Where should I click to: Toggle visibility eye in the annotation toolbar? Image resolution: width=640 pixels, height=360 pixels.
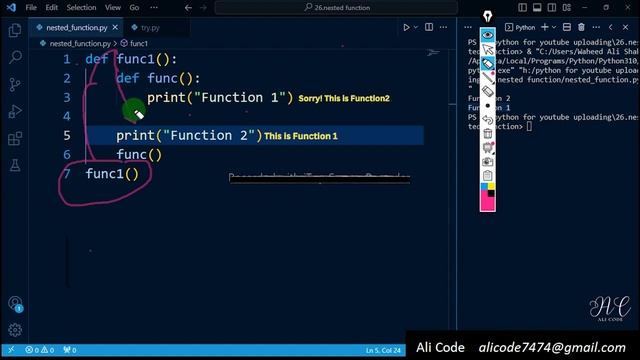point(487,36)
